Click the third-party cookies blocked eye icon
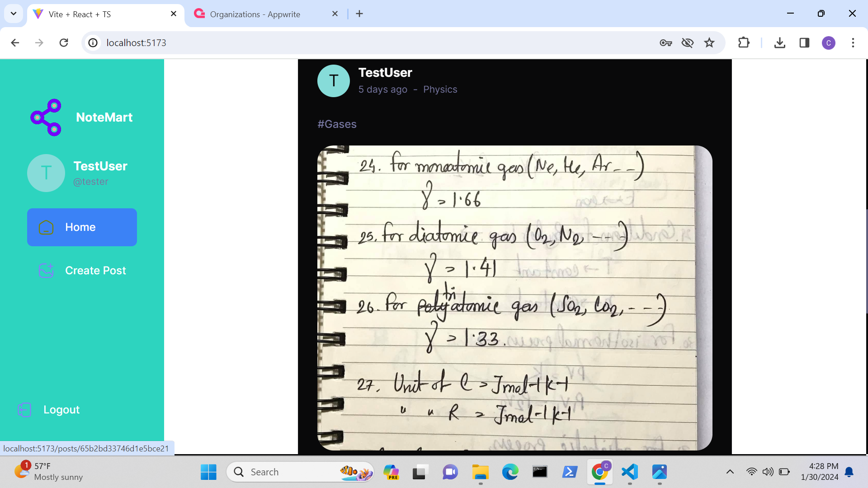868x488 pixels. pos(688,43)
